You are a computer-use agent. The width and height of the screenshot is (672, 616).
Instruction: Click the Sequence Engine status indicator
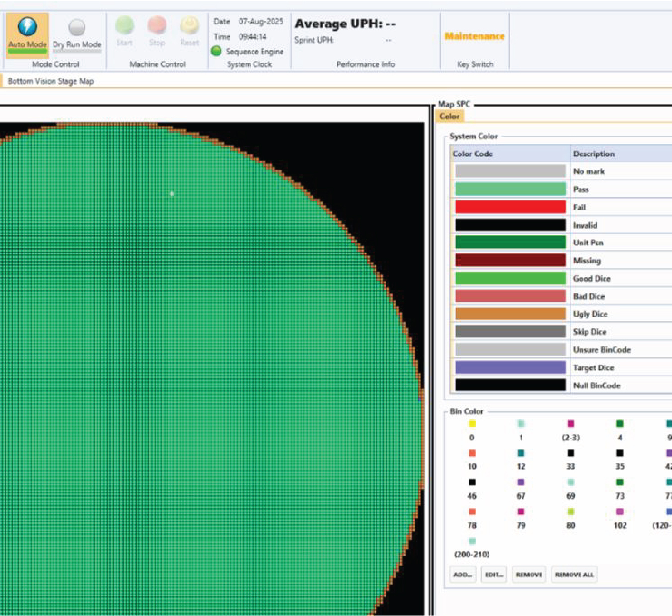[216, 51]
